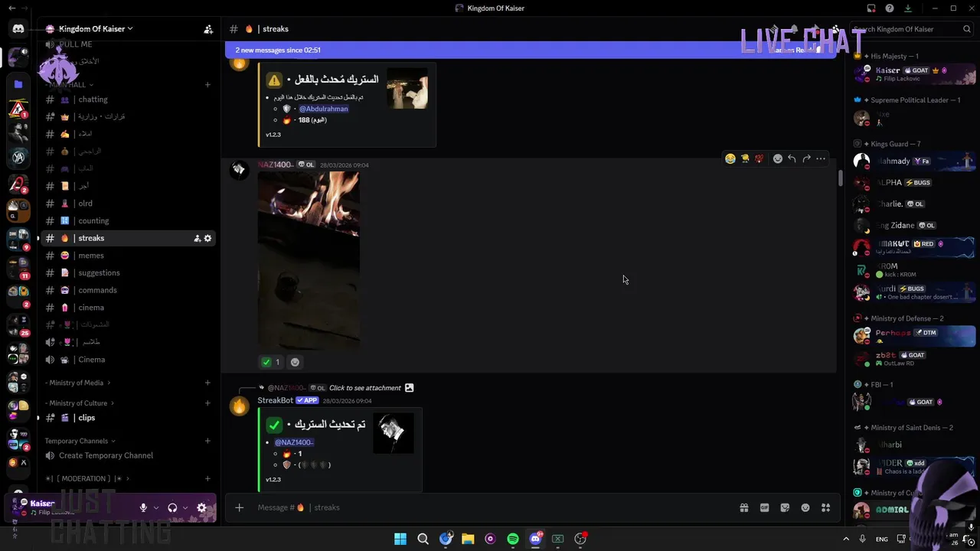The image size is (980, 551).
Task: Click create invite icon on streaks channel
Action: coord(197,238)
